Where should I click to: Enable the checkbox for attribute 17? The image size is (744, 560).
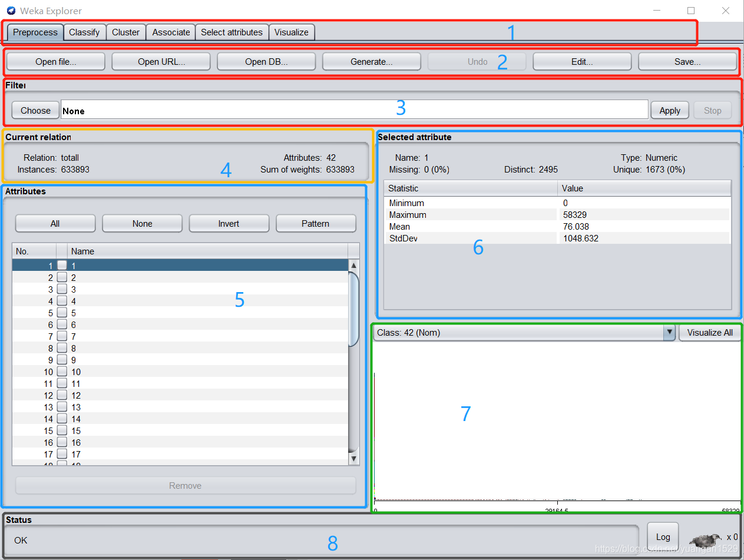click(62, 454)
